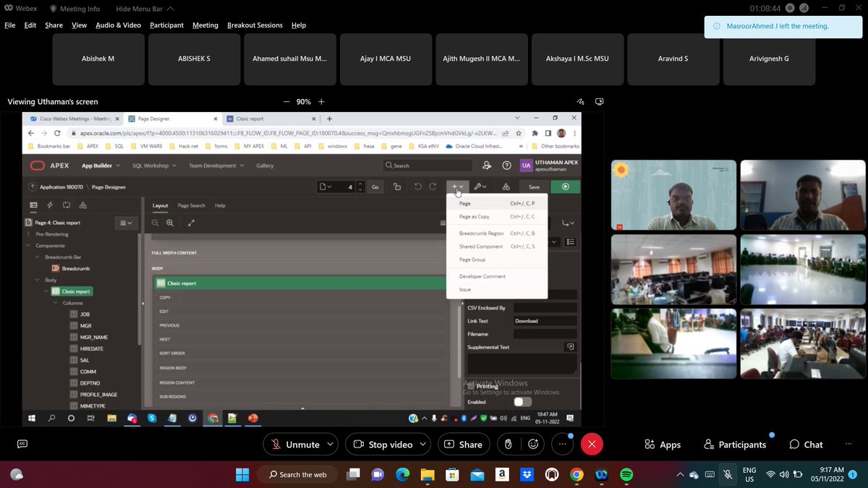Select Page as Copy in Create menu
Screen dimensions: 868x488
[497, 216]
